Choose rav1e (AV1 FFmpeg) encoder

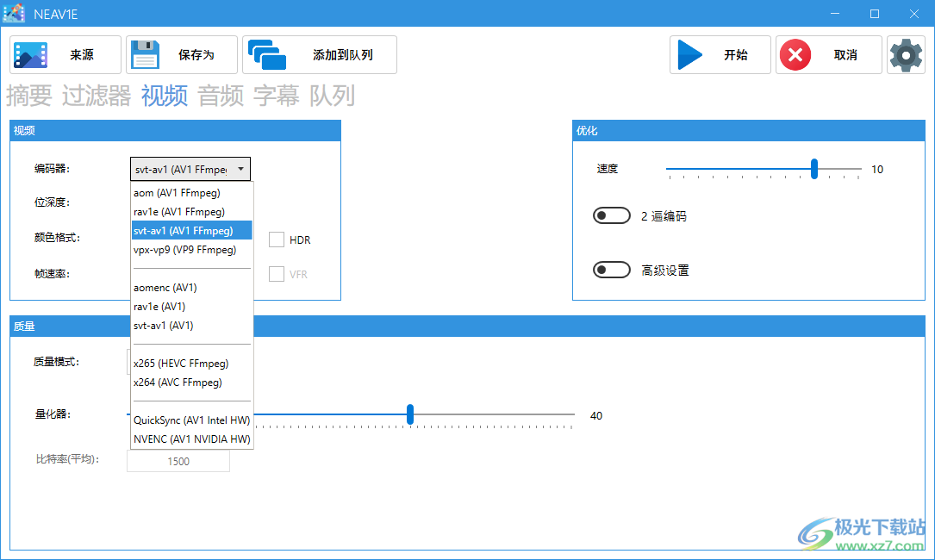pos(191,212)
